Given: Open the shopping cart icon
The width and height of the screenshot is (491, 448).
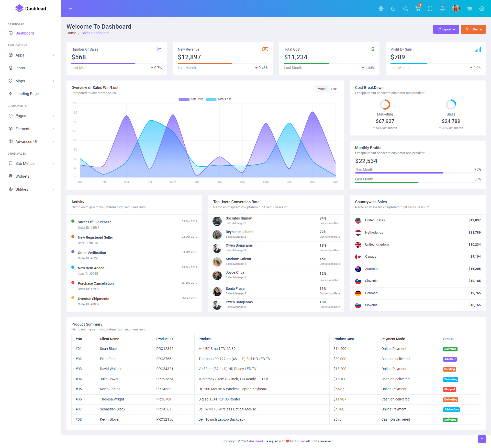Looking at the screenshot, I should (418, 9).
